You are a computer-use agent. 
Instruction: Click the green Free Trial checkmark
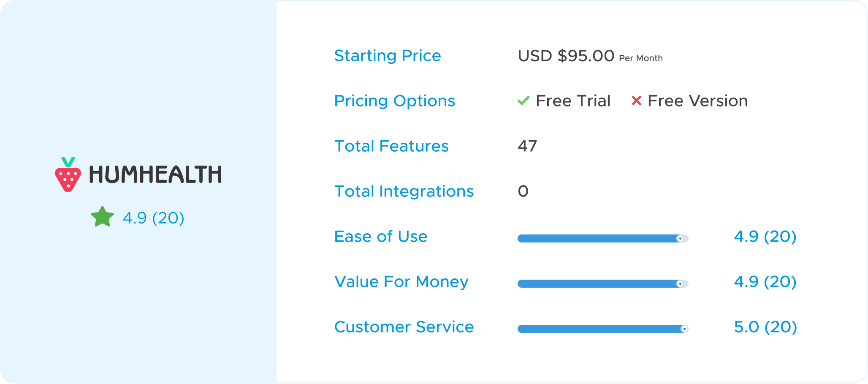[524, 101]
